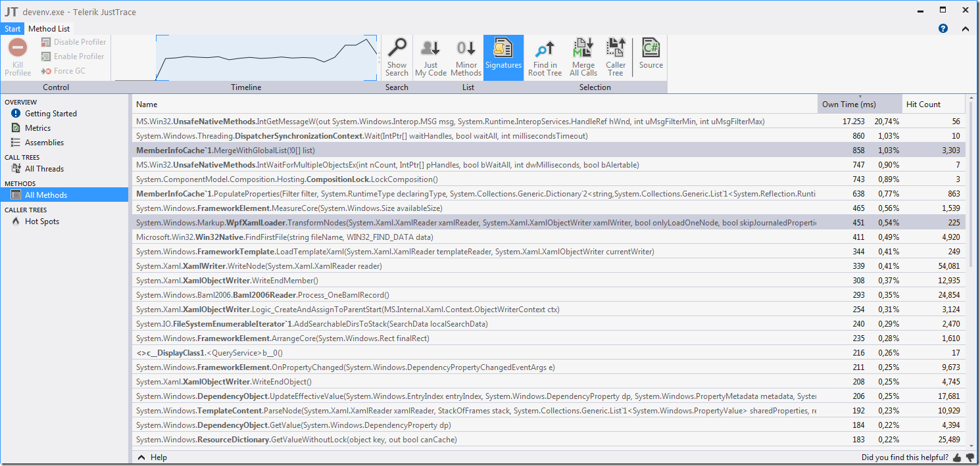Click the thumbs down feedback icon
980x466 pixels.
[x=970, y=457]
